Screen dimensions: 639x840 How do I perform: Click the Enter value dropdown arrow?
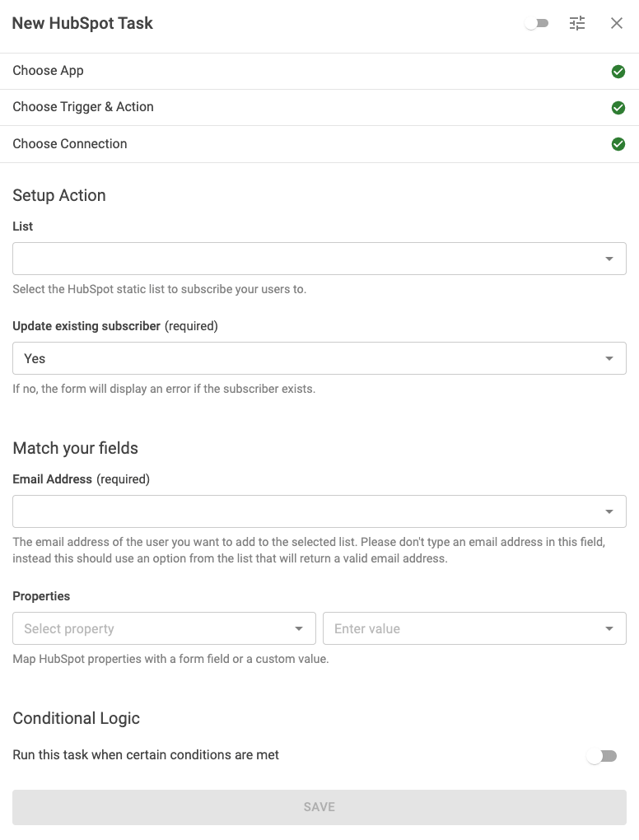click(609, 629)
